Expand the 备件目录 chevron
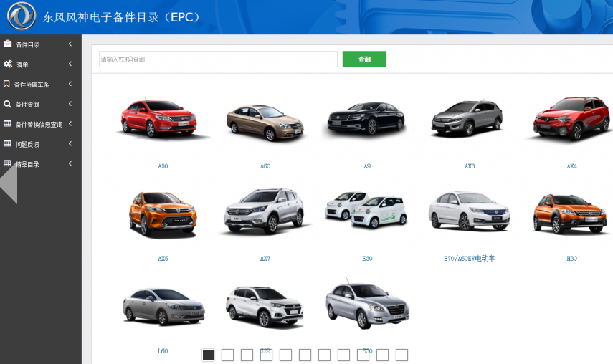 [x=70, y=44]
